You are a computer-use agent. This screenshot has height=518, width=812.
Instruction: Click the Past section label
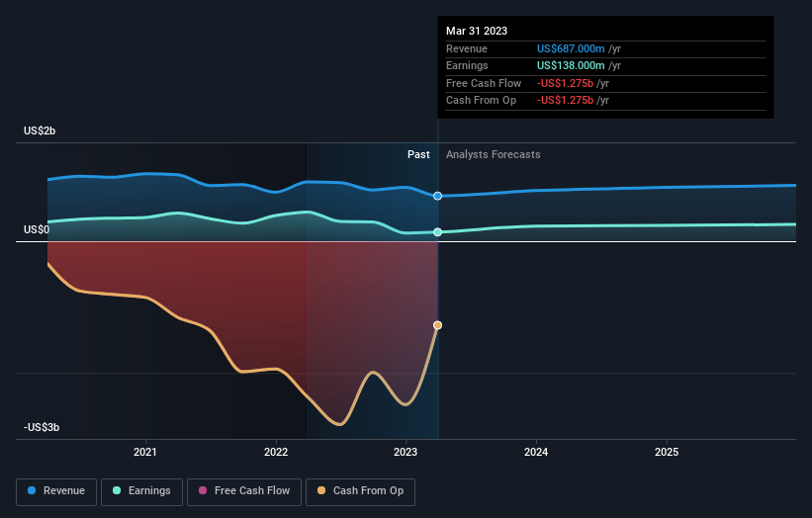tap(418, 154)
